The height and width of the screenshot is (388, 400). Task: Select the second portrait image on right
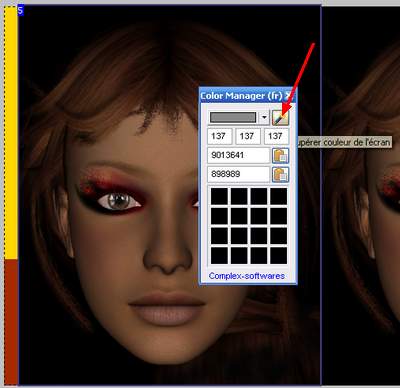361,195
